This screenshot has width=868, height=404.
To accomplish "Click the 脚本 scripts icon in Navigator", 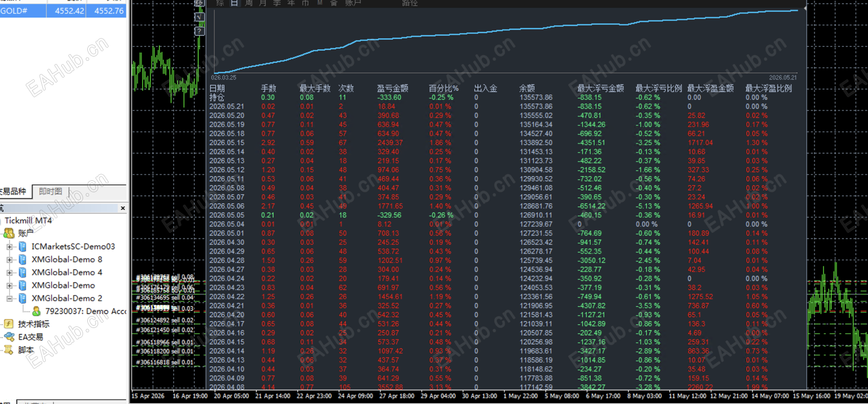I will [x=9, y=350].
